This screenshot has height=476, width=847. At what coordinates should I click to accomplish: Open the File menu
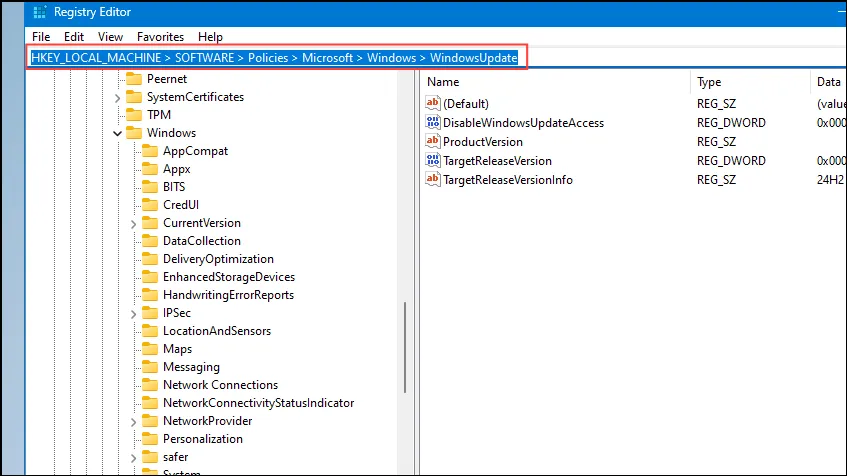click(41, 37)
